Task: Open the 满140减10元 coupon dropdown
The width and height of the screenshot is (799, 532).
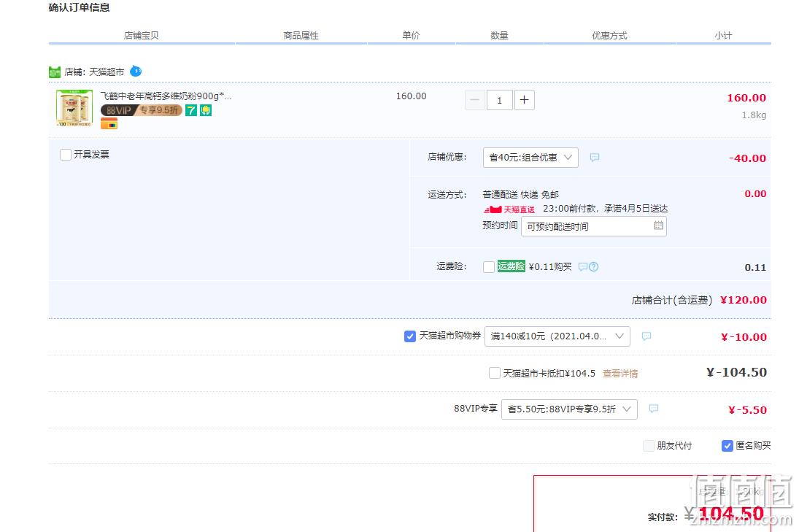Action: 557,336
